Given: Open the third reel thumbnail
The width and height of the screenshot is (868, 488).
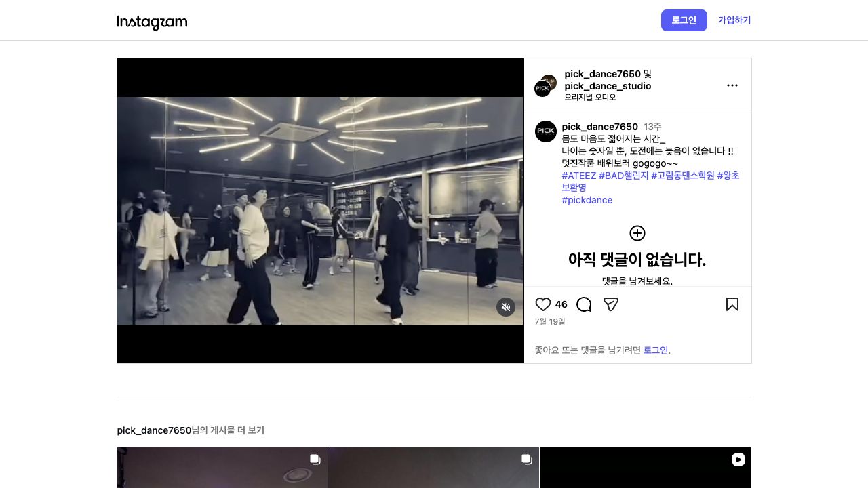Looking at the screenshot, I should pyautogui.click(x=646, y=468).
